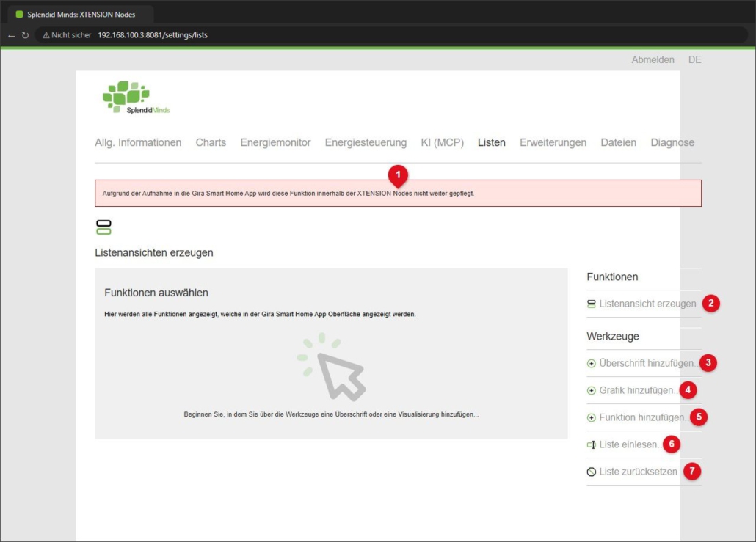
Task: Select the 'Splendid Minds: XTENSION Nodes' browser tab
Action: point(81,15)
